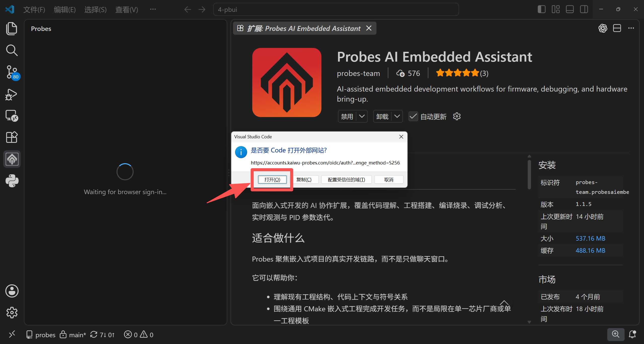Image resolution: width=644 pixels, height=344 pixels.
Task: Open the overflow menu ellipsis in menu bar
Action: 153,9
